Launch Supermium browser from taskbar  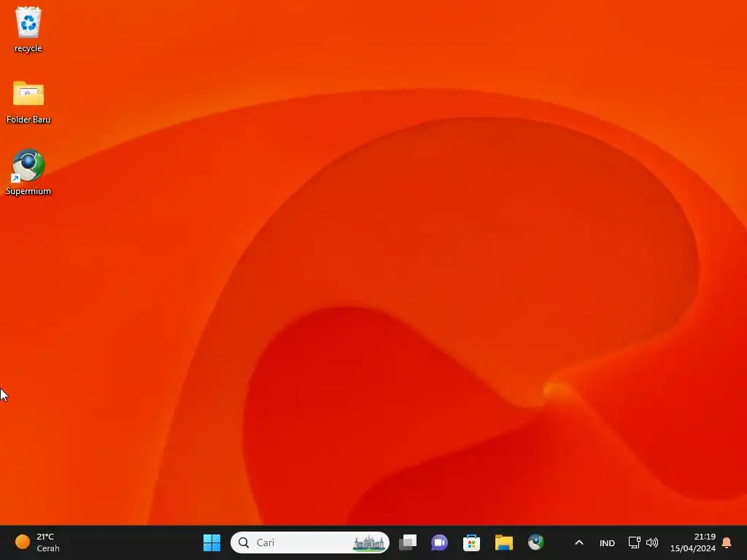coord(536,542)
